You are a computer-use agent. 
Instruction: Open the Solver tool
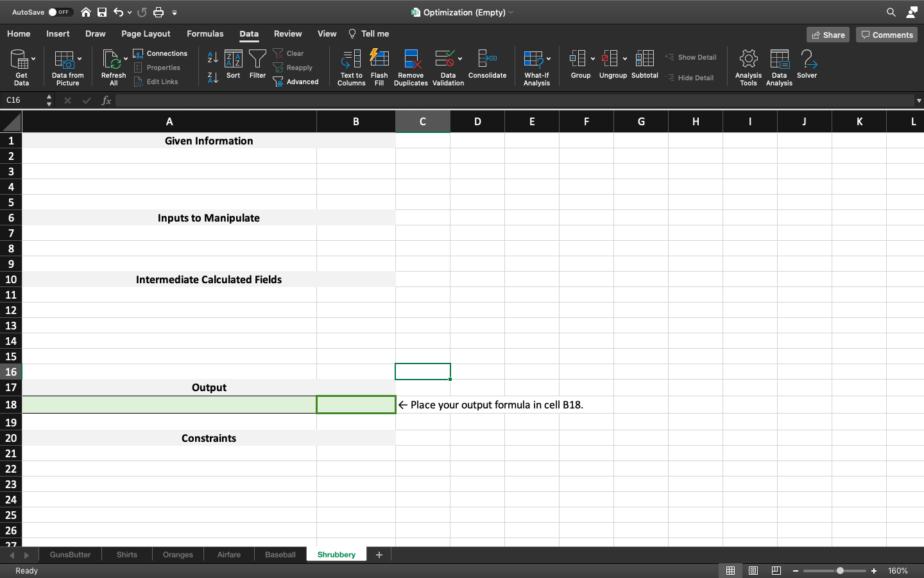(807, 65)
